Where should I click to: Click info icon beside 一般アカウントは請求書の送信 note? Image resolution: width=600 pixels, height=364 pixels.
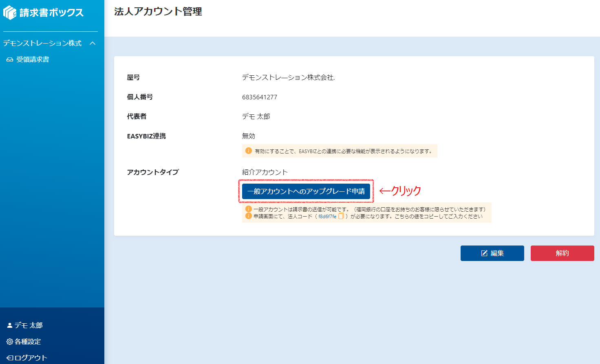pos(248,209)
